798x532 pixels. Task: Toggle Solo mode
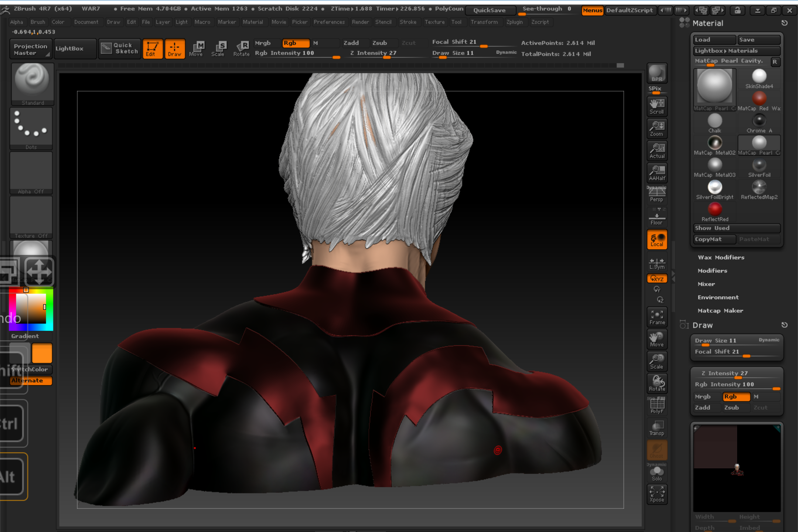(657, 473)
